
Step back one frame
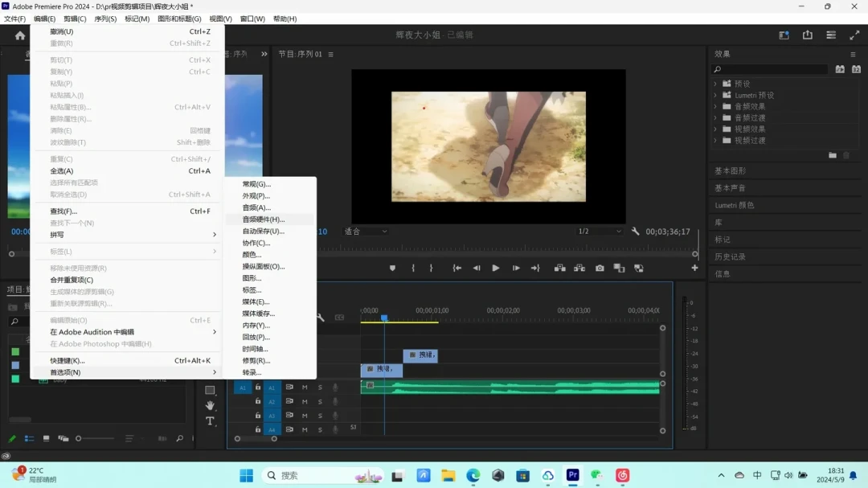[x=477, y=268]
